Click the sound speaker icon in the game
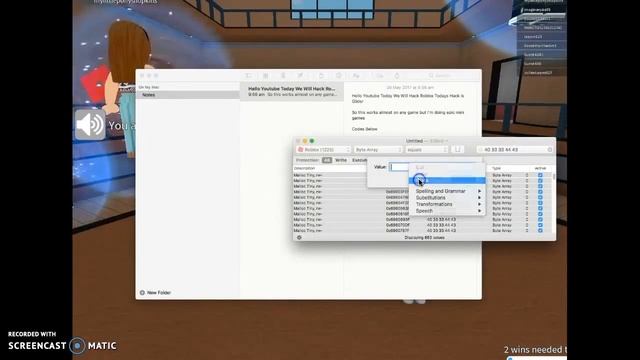The width and height of the screenshot is (640, 360). click(x=90, y=125)
